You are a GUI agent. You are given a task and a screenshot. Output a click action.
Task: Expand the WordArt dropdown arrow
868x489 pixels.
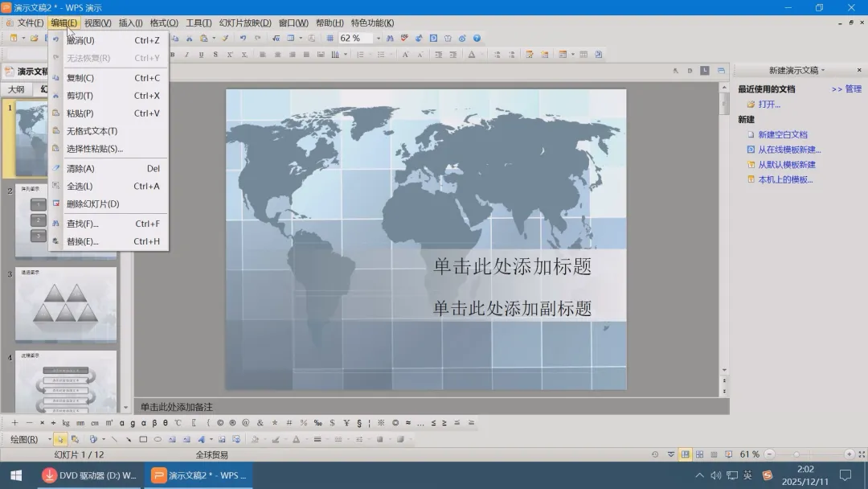(211, 439)
